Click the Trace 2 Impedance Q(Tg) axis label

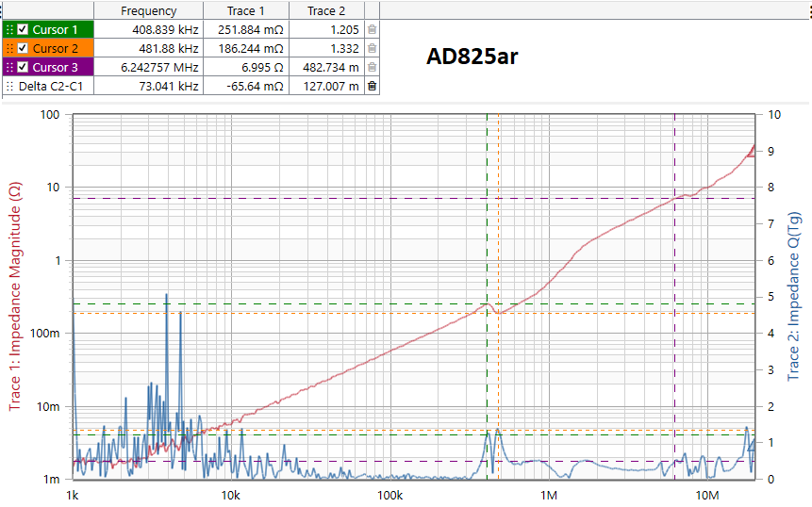click(794, 297)
